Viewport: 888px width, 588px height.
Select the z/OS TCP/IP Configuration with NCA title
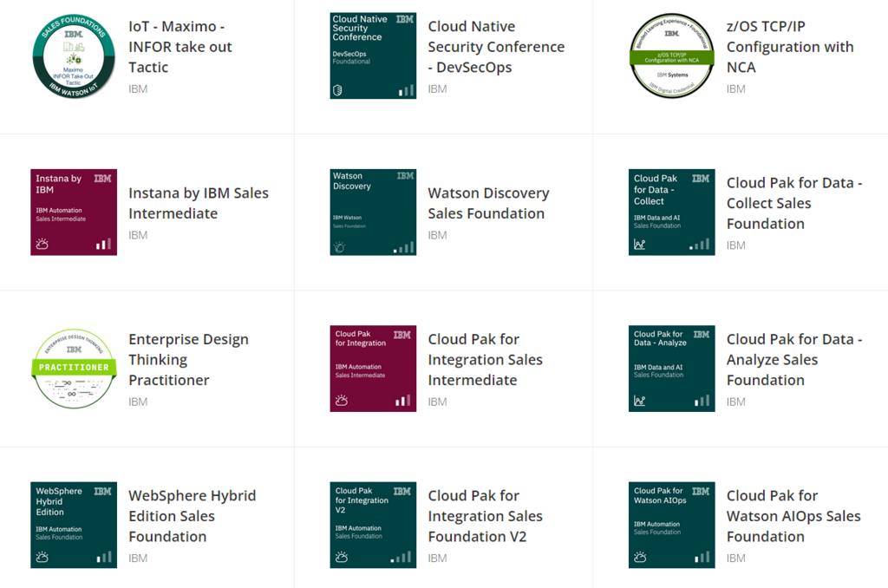point(789,47)
